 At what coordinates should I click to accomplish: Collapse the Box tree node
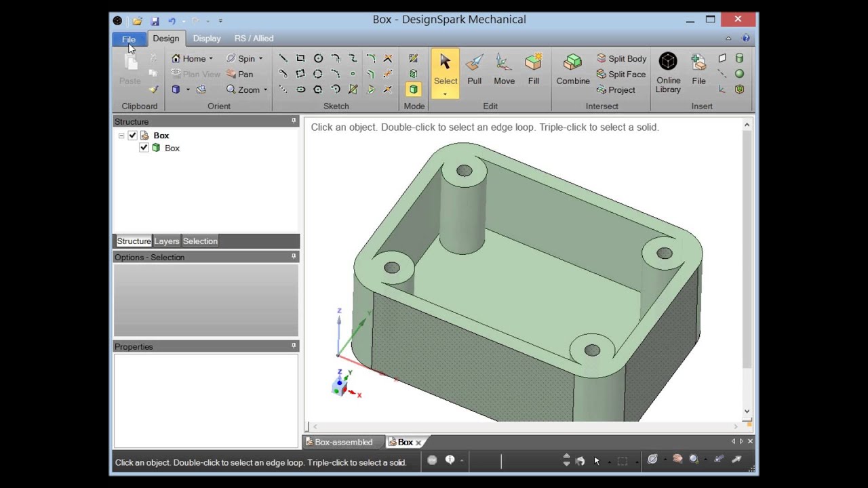(121, 136)
